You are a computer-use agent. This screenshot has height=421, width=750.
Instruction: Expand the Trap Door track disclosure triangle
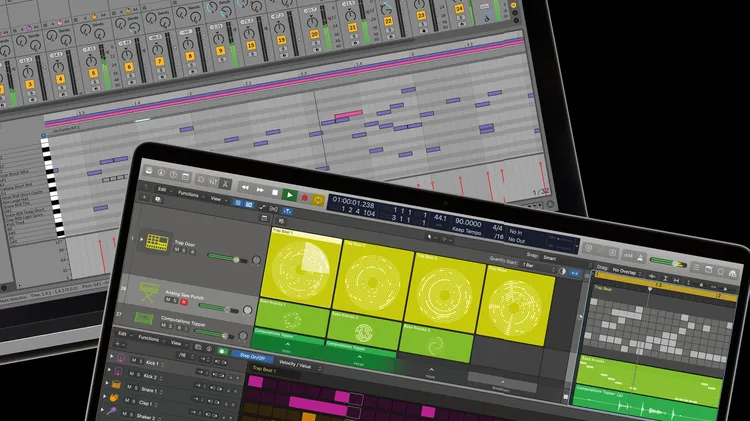141,239
